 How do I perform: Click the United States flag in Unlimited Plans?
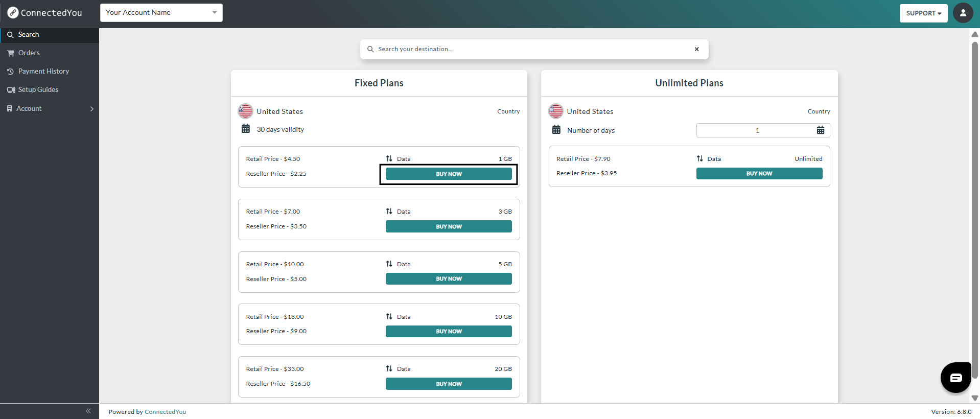pos(556,111)
